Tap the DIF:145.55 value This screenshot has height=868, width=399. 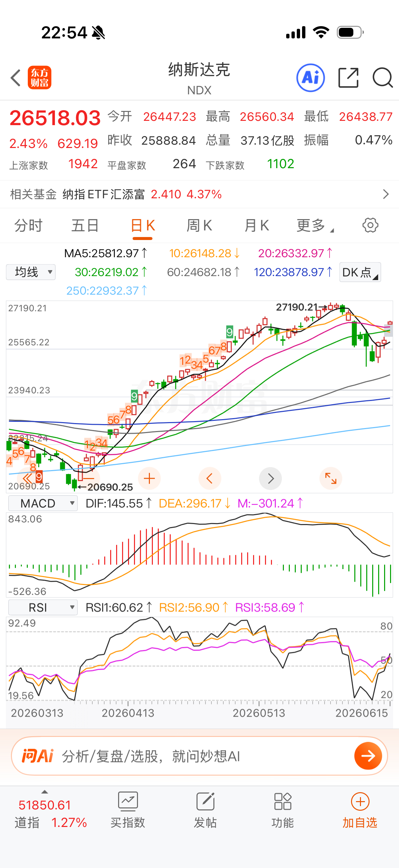point(119,503)
